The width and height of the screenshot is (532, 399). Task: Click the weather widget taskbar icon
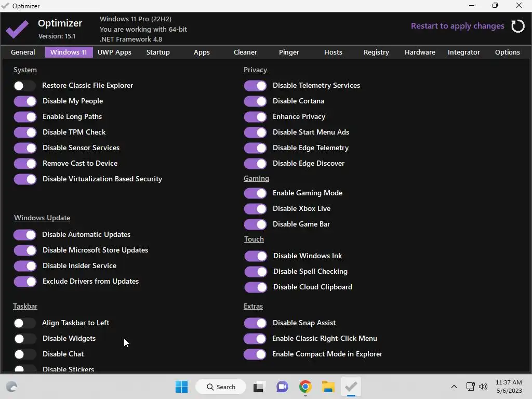[11, 387]
